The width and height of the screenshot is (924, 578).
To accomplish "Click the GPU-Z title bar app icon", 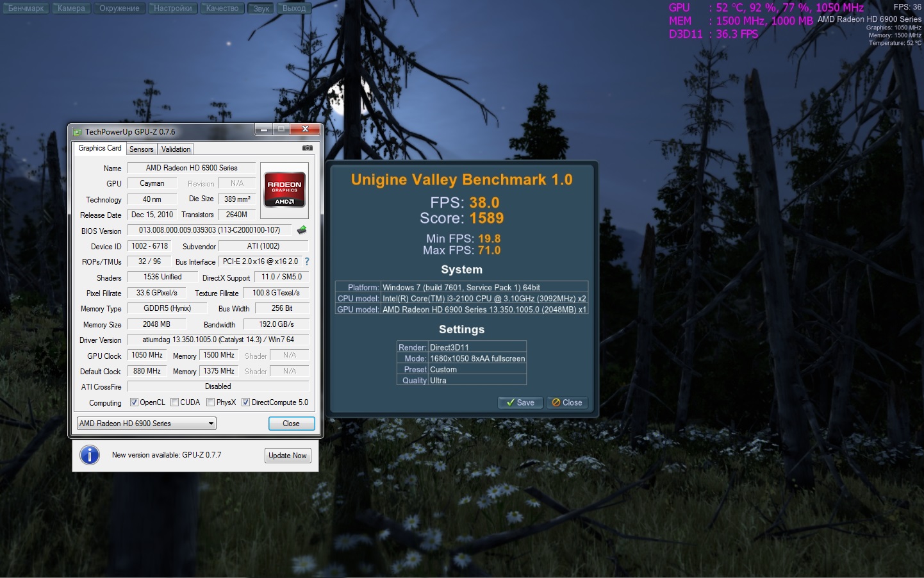I will click(x=78, y=132).
